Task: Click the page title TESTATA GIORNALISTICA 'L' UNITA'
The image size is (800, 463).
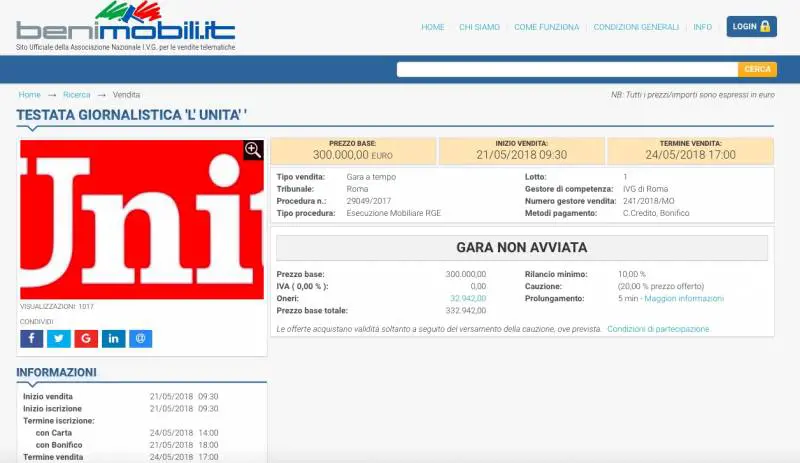Action: point(132,115)
